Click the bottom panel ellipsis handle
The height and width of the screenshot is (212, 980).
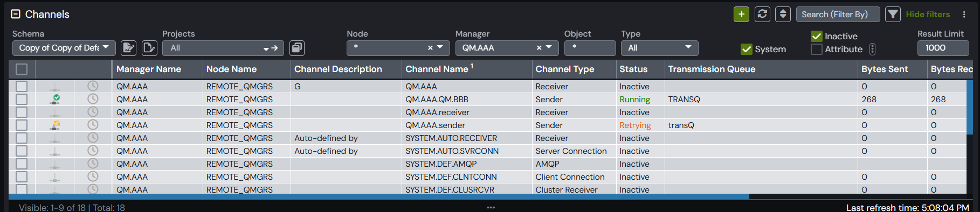coord(491,207)
